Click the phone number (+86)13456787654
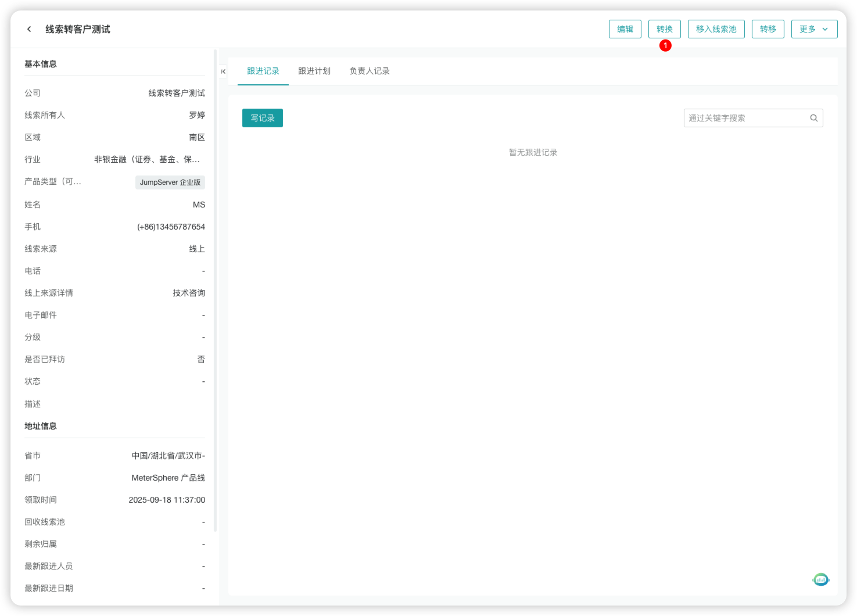 tap(170, 227)
